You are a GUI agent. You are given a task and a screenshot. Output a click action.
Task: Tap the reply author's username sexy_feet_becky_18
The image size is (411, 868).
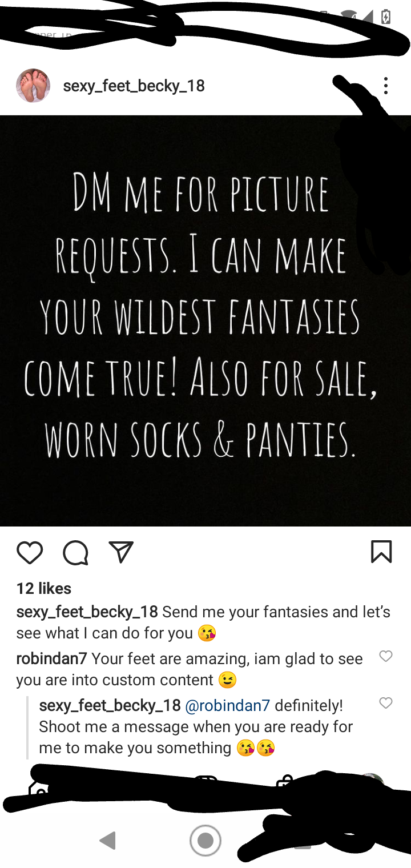110,706
